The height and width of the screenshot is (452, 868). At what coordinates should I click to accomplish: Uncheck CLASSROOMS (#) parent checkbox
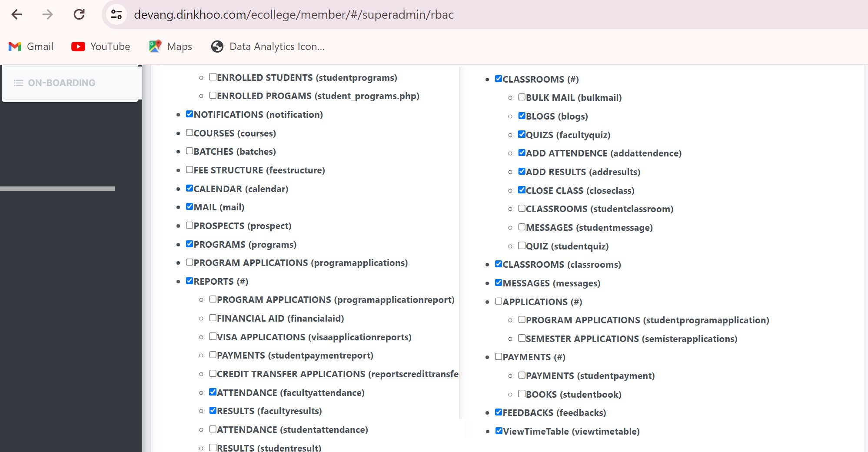point(499,79)
